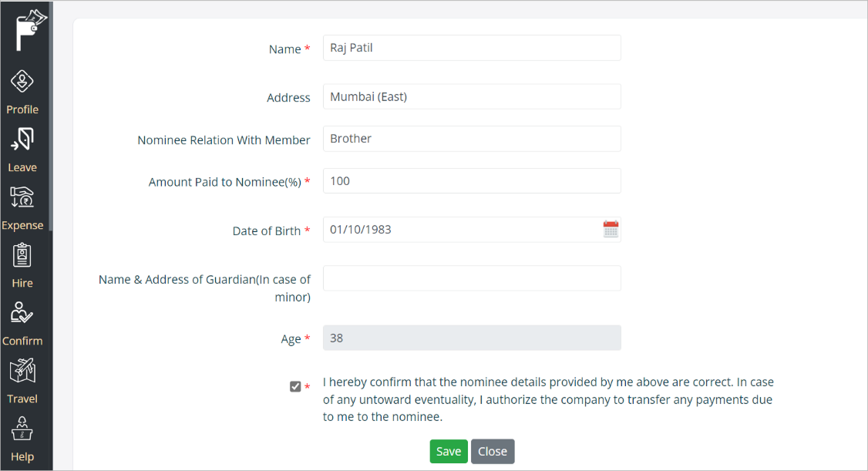
Task: Open the Date of Birth calendar picker
Action: (611, 229)
